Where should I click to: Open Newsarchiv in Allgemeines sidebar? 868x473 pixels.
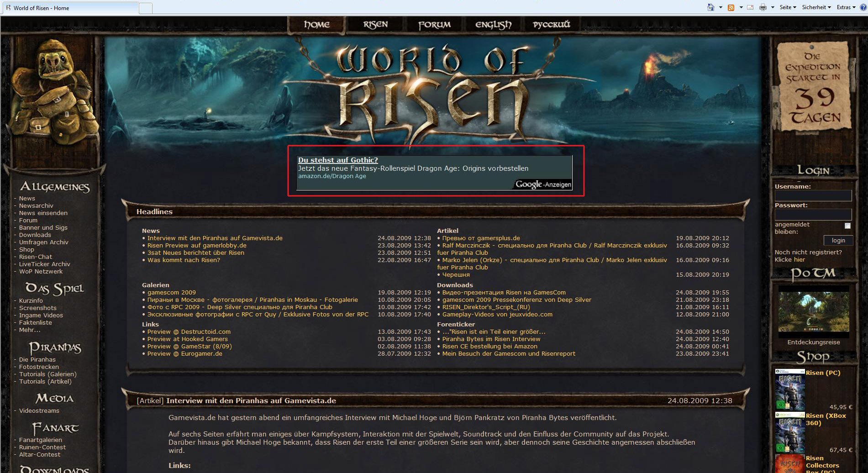point(36,206)
